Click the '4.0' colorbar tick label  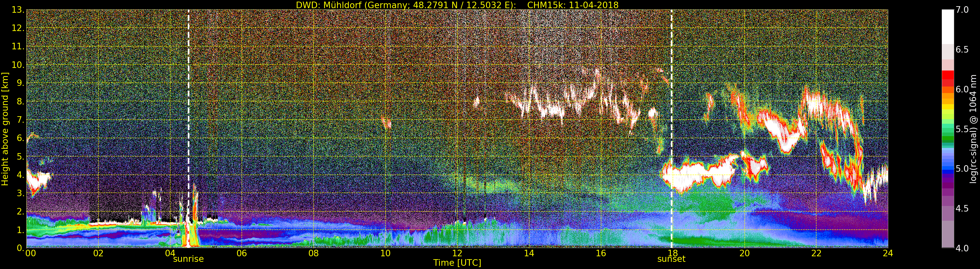click(962, 248)
